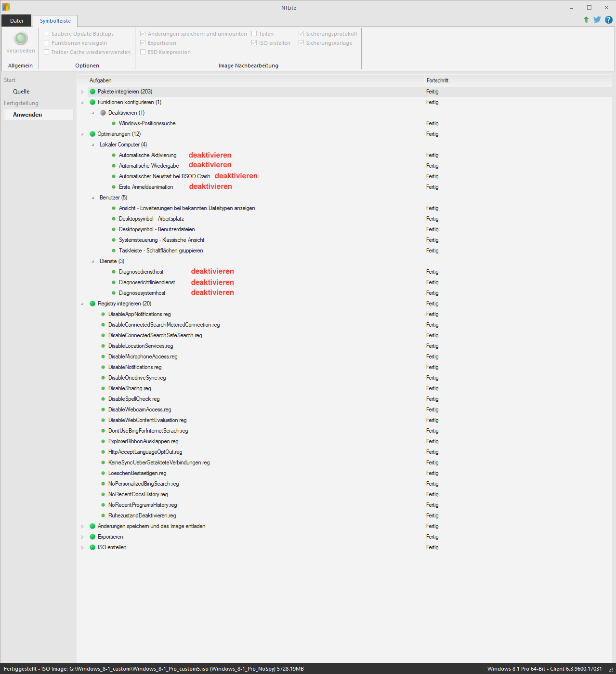Click the status bar ISO image path
The image size is (616, 674).
pos(154,669)
